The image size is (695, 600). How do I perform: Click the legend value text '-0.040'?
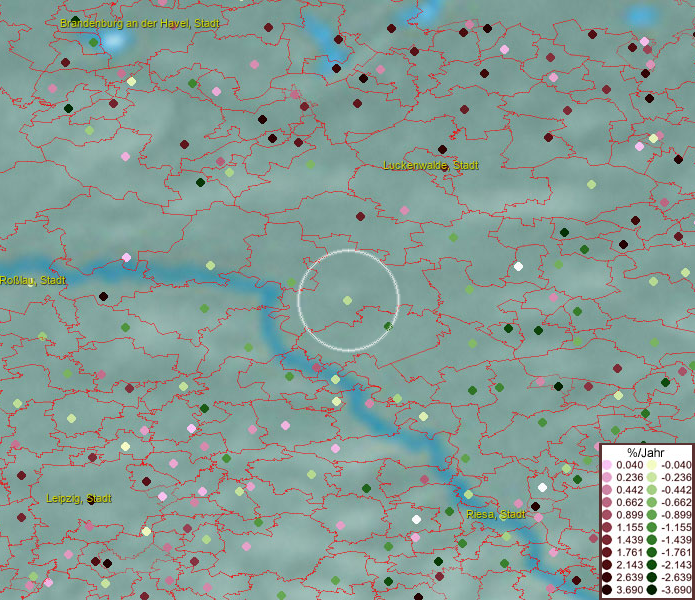(x=676, y=465)
